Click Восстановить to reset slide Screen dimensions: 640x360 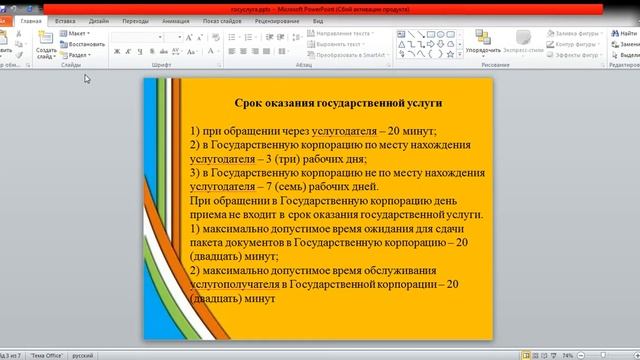click(x=82, y=44)
